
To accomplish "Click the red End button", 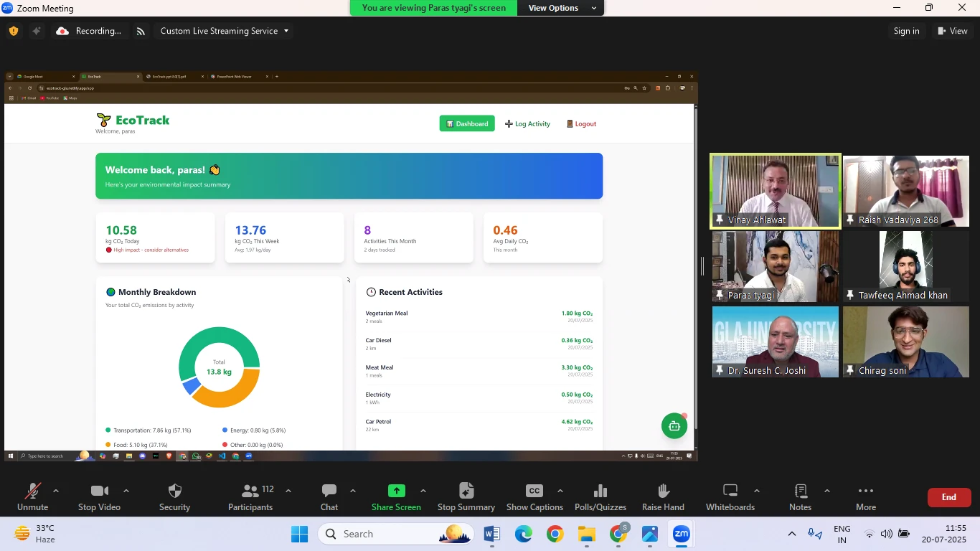I will tap(948, 497).
